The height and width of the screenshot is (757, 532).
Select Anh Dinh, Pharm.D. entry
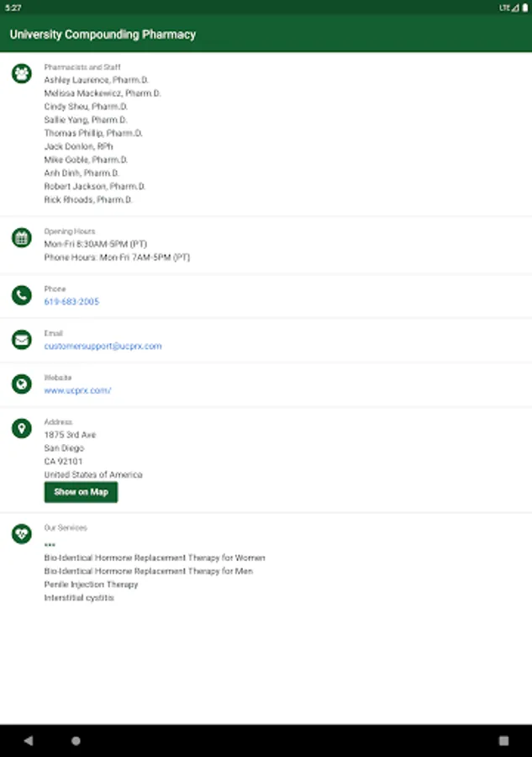point(82,172)
